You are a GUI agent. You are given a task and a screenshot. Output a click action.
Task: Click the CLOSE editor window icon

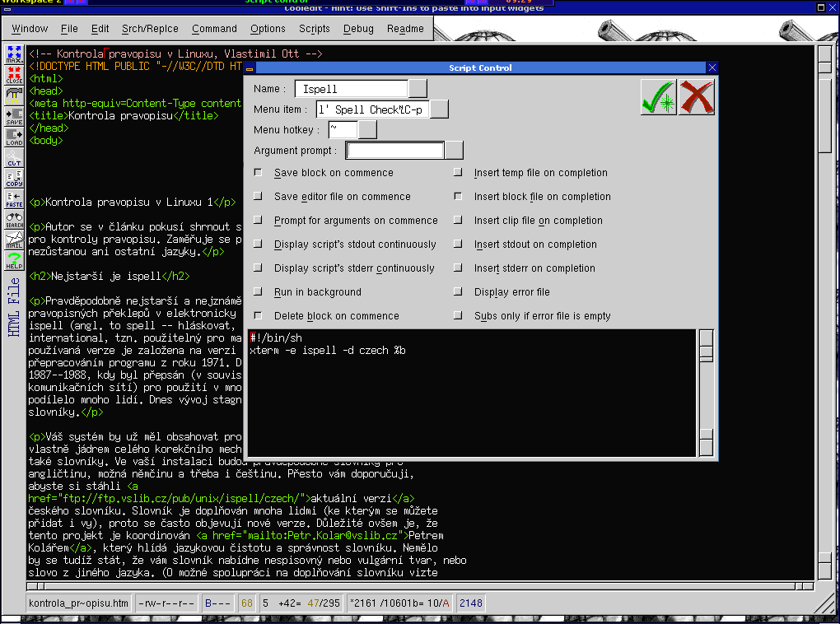14,74
